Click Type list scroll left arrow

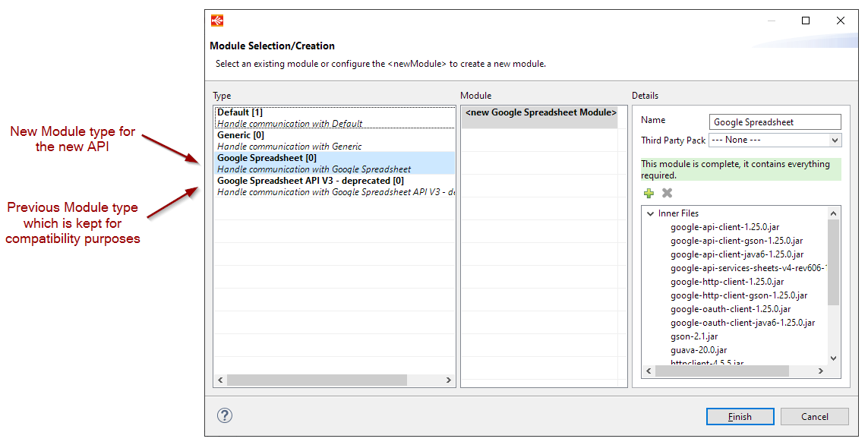coord(220,380)
